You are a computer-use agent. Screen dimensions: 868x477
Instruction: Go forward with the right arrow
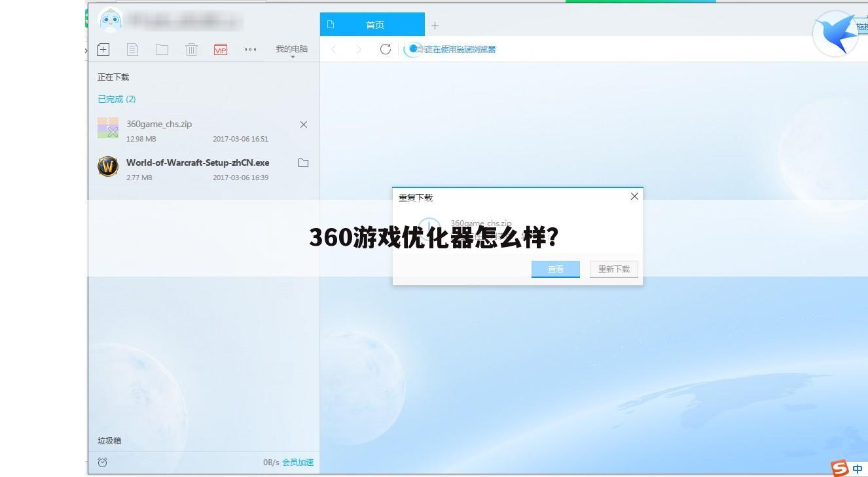[359, 49]
